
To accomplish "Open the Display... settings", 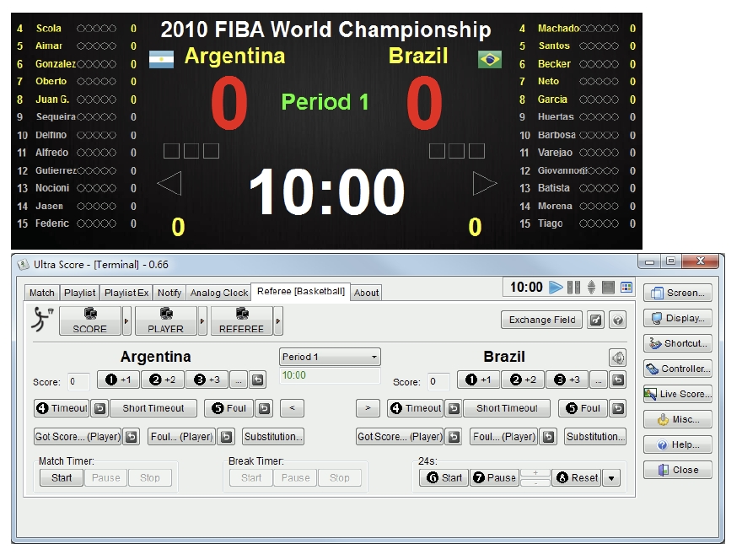I will pos(678,318).
